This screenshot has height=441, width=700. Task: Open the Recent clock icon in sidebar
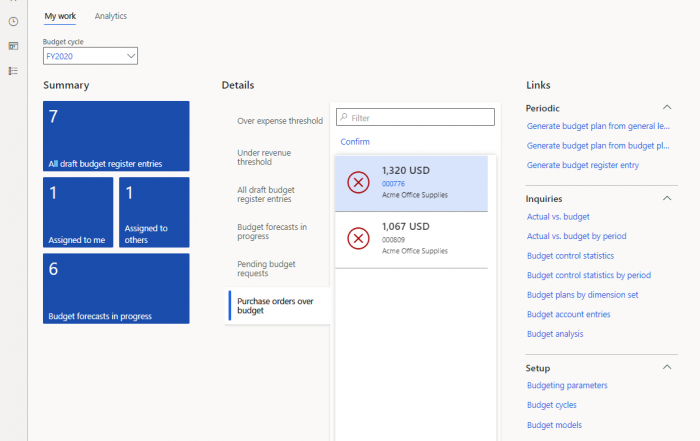13,21
